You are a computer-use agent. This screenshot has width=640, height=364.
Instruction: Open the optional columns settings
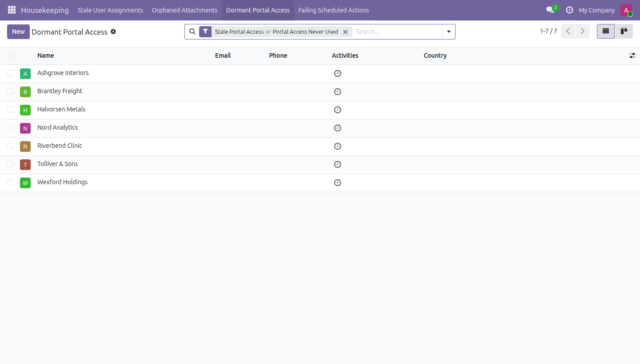point(632,55)
